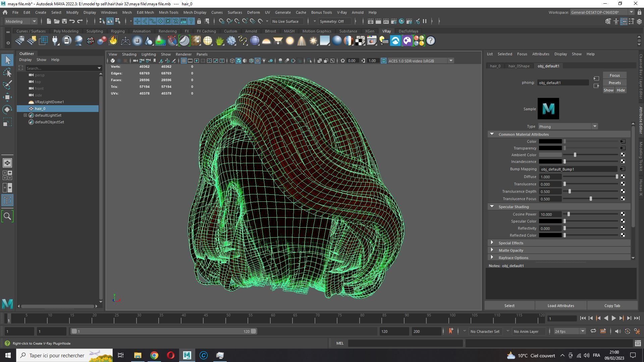Open the material Type Phong dropdown

coord(568,126)
